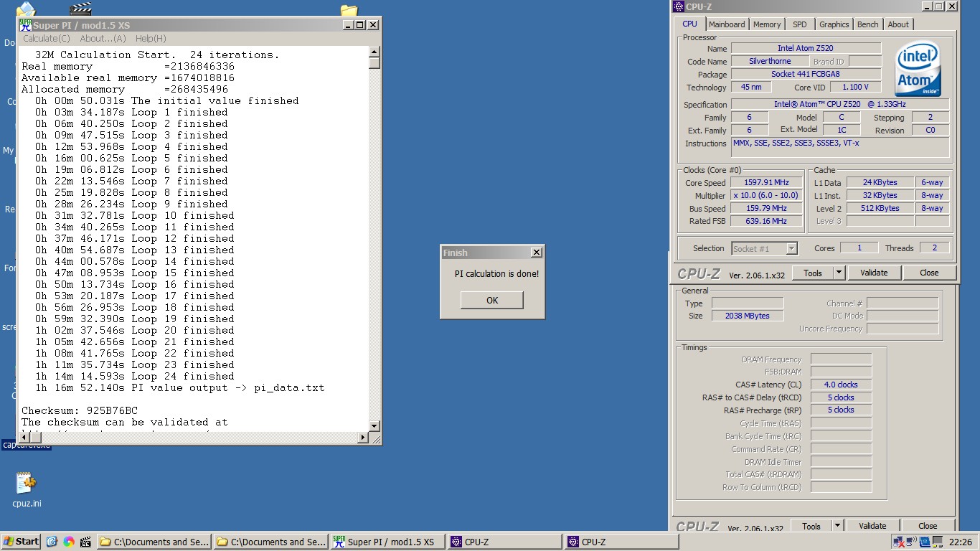
Task: Click Super PI horizontal scrollbar right arrow
Action: 362,438
